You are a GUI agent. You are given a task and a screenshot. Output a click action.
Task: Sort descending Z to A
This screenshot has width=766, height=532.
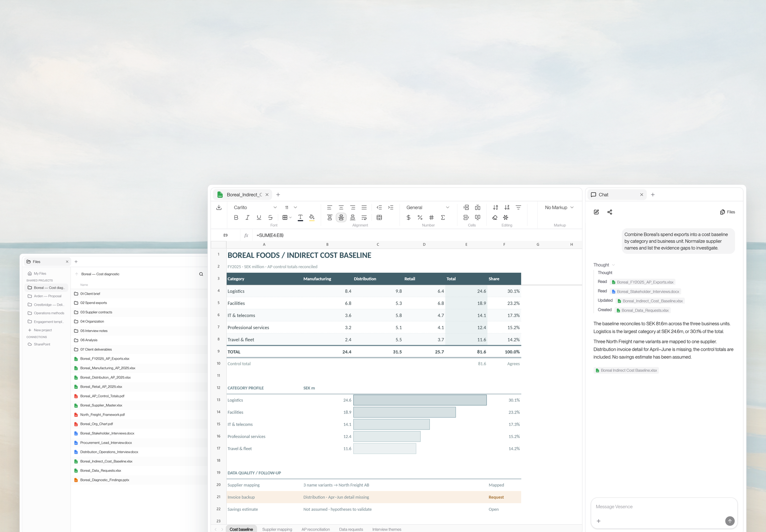click(x=507, y=207)
